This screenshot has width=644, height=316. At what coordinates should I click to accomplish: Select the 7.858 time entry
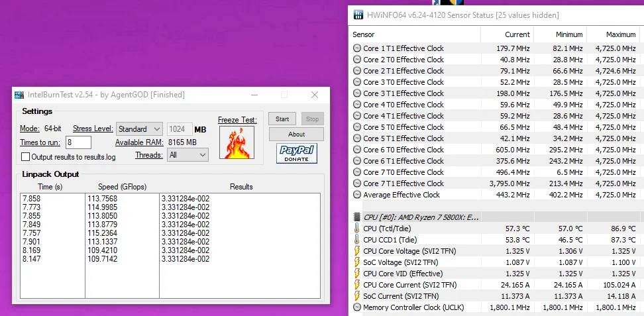[x=32, y=199]
